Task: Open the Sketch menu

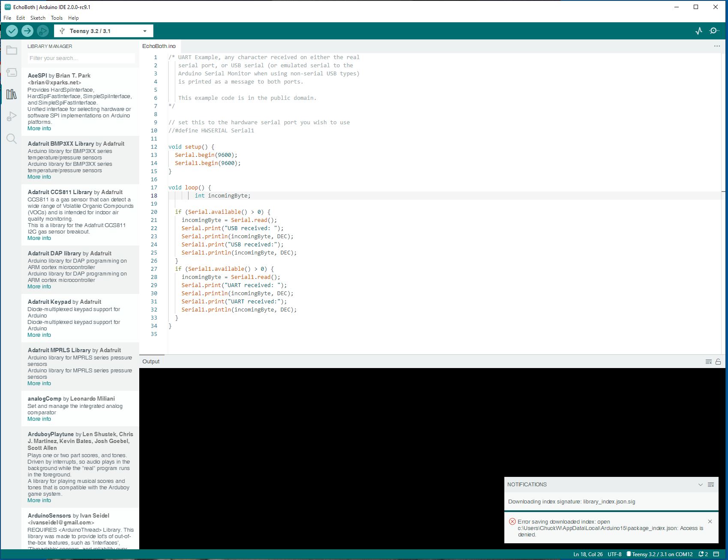Action: coord(38,18)
